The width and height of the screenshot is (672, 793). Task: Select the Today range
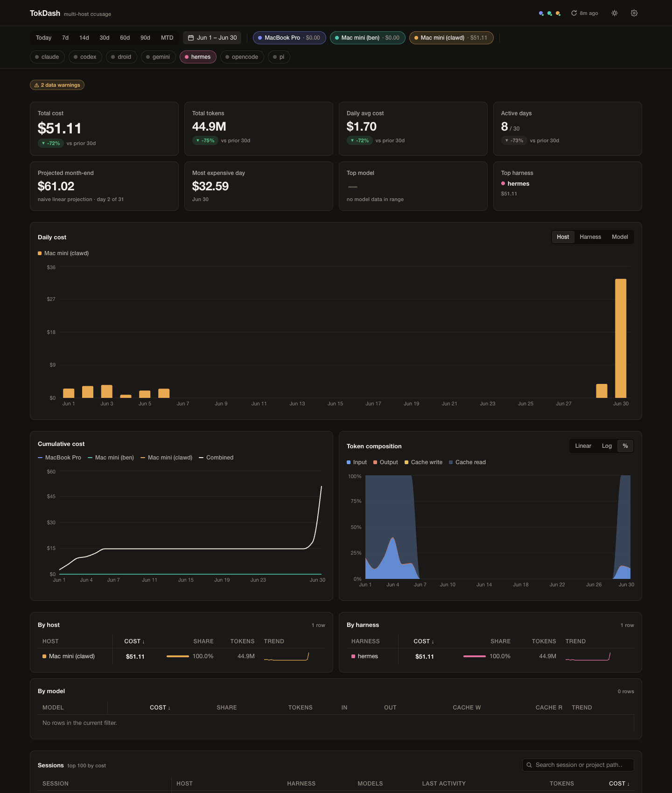(x=43, y=38)
